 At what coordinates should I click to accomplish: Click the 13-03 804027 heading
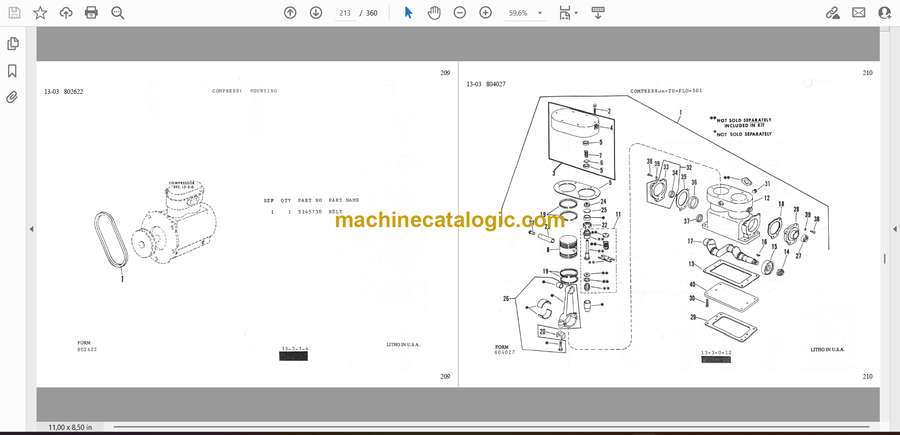click(x=486, y=84)
